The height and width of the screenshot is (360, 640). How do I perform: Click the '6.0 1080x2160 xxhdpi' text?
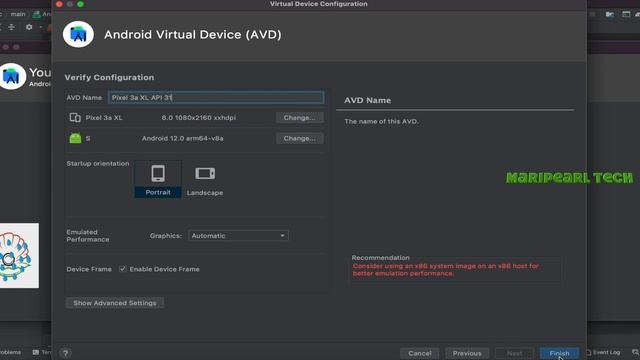point(198,118)
